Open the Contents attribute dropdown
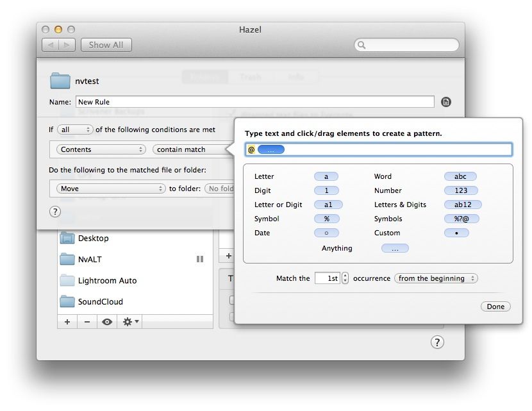 [101, 149]
